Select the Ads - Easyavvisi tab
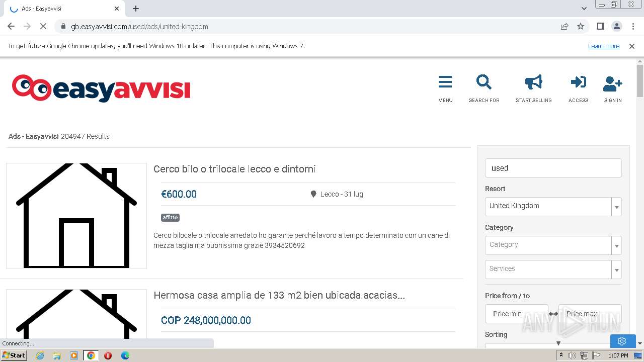This screenshot has height=362, width=644. (64, 9)
